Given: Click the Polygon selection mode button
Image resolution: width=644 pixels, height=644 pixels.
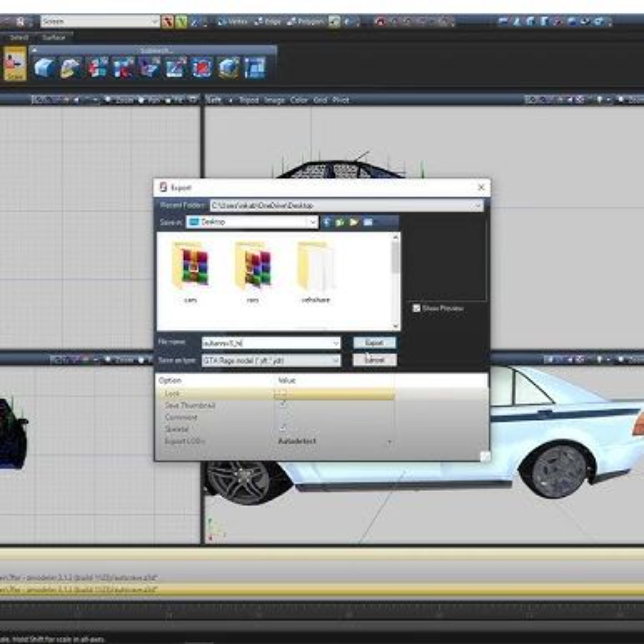Looking at the screenshot, I should click(x=306, y=22).
